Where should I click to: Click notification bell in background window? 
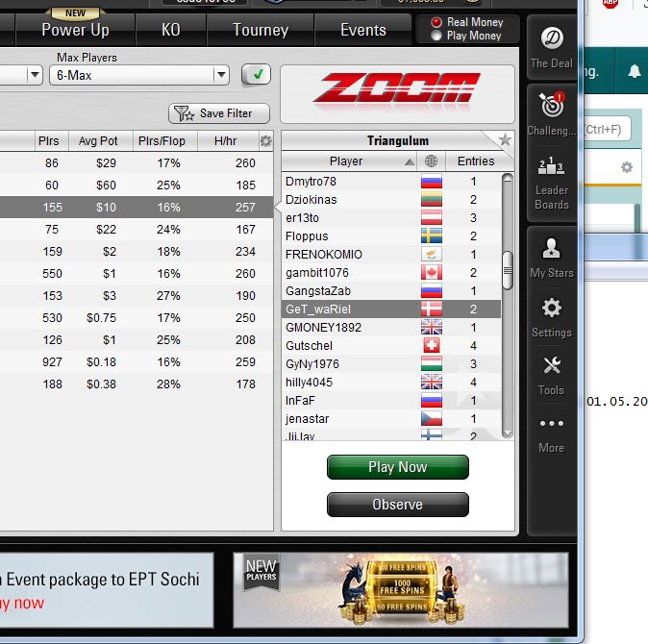point(635,71)
